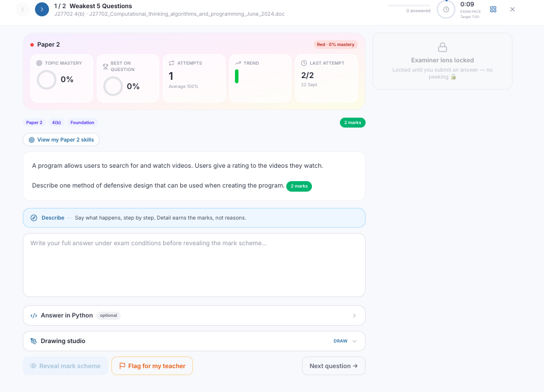
Task: Click the Trend arrow icon
Action: point(238,63)
